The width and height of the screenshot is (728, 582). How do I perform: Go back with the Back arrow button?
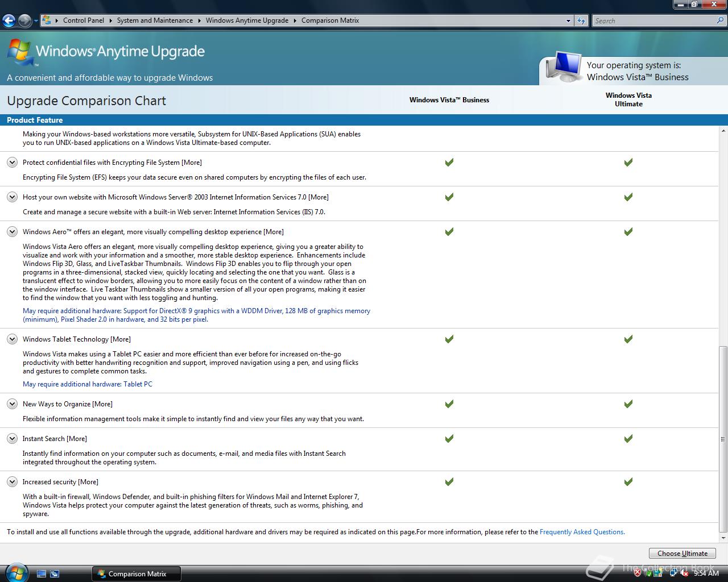coord(9,21)
